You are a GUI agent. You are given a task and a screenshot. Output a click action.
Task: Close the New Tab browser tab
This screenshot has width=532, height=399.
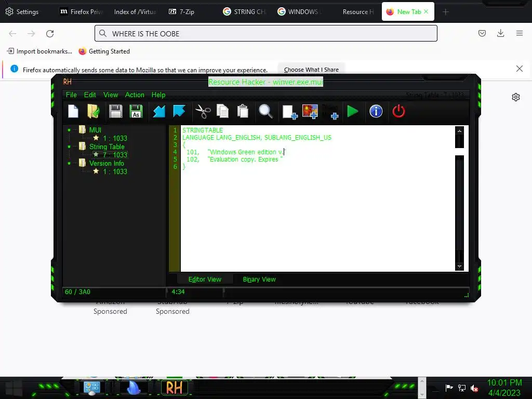426,11
